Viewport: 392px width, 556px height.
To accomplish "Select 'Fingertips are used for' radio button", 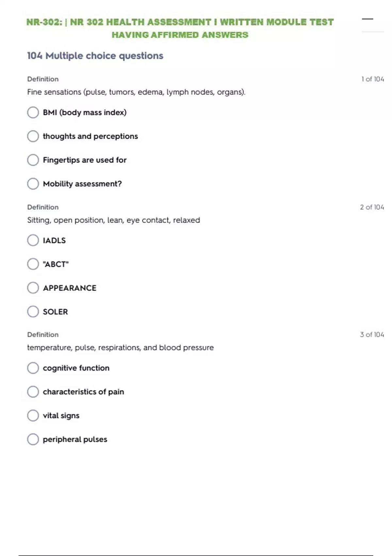I will (33, 160).
